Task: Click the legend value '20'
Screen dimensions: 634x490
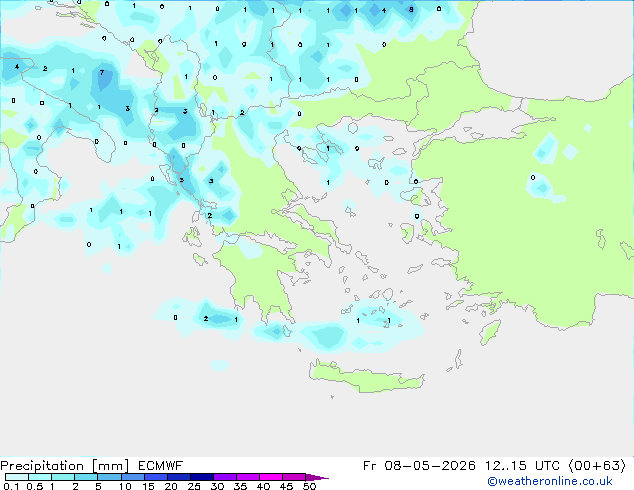Action: [171, 486]
